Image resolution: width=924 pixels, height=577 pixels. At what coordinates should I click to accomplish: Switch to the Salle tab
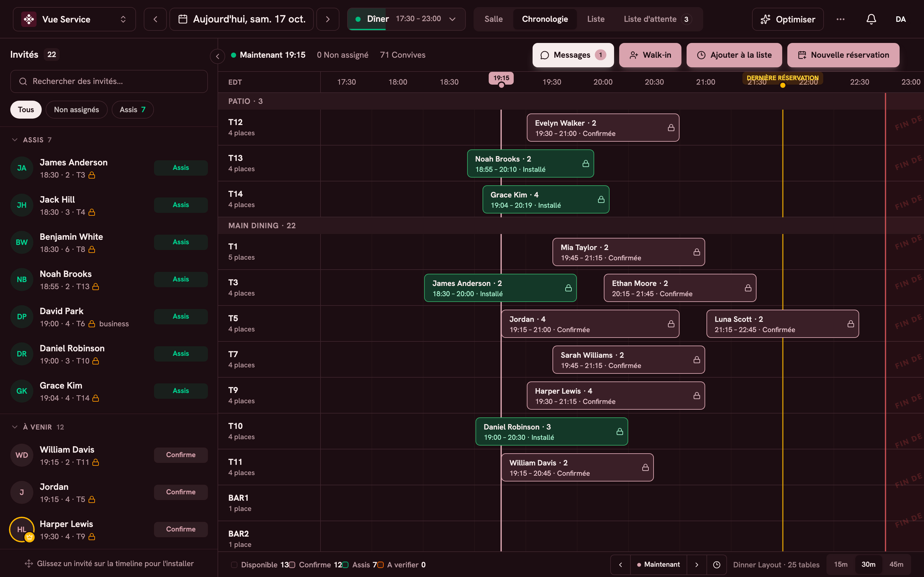pyautogui.click(x=493, y=19)
